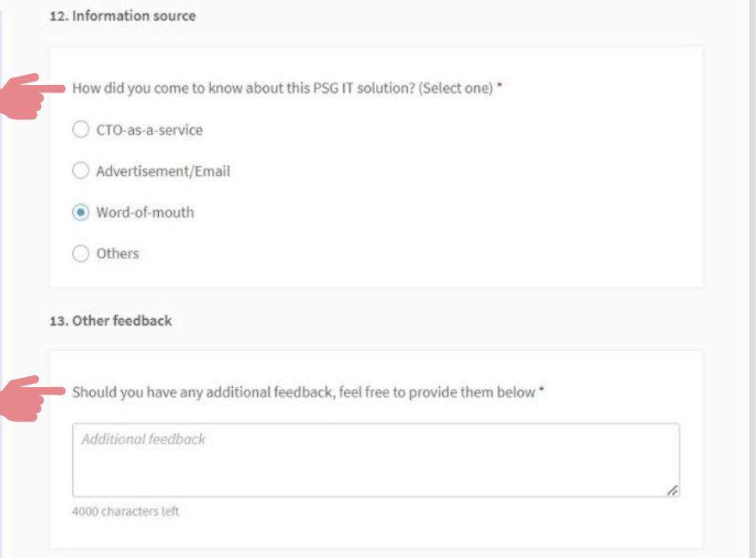Choose the Advertisement/Email radio option
The image size is (756, 558).
81,170
